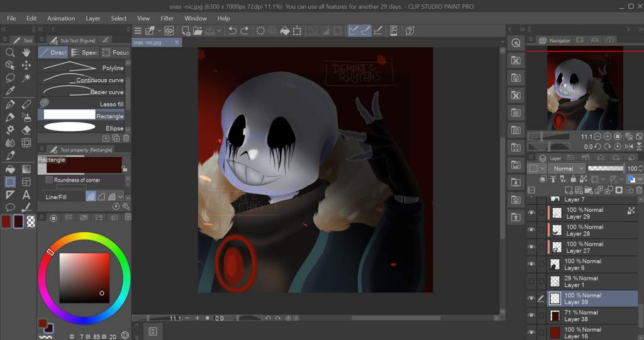Show Layer 1 via its visibility box
Viewport: 644px width, 340px height.
point(531,282)
